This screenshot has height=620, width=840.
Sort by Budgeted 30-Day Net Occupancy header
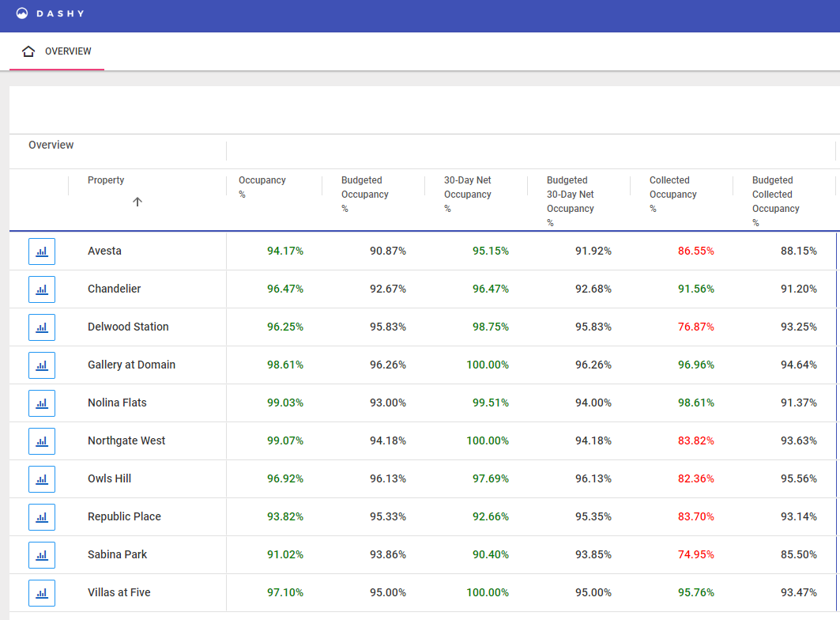(x=570, y=201)
